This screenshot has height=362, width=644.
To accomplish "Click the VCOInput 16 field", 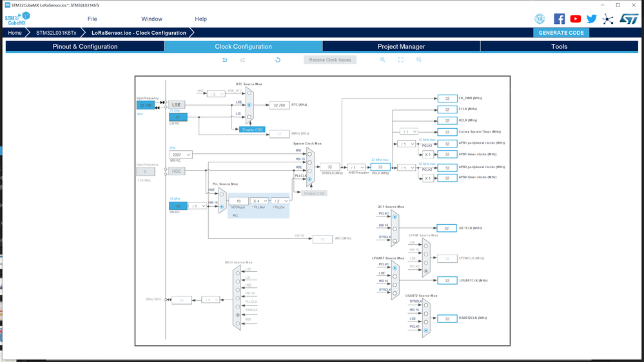I will 239,201.
